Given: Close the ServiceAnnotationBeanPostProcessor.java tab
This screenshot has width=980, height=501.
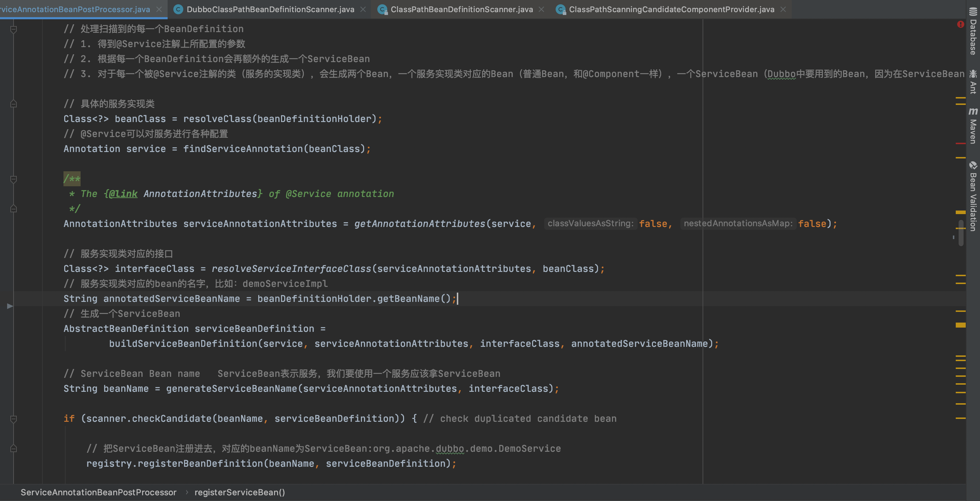Looking at the screenshot, I should point(159,9).
